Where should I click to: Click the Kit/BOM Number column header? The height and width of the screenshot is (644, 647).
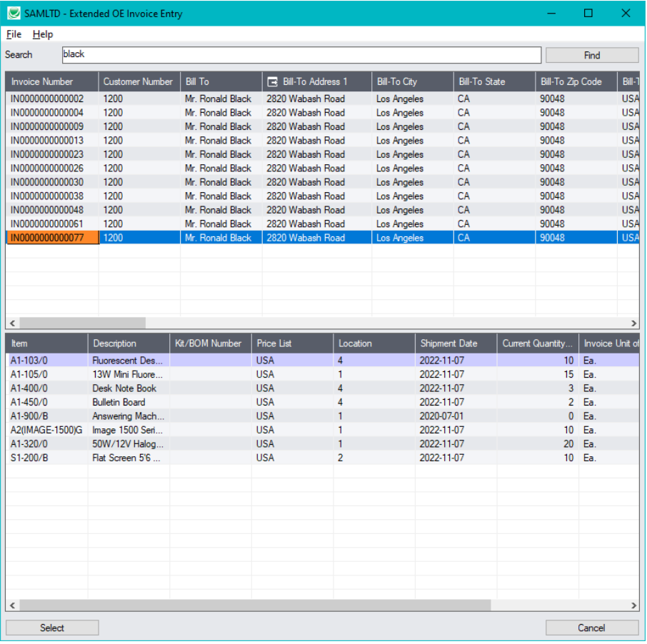click(211, 343)
